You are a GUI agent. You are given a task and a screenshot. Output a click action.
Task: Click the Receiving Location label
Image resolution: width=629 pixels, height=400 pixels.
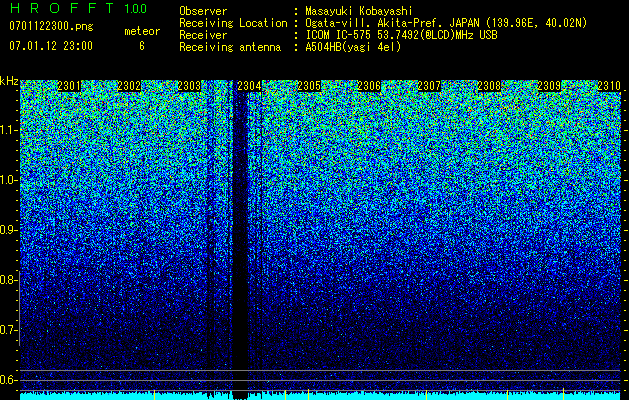tap(233, 23)
